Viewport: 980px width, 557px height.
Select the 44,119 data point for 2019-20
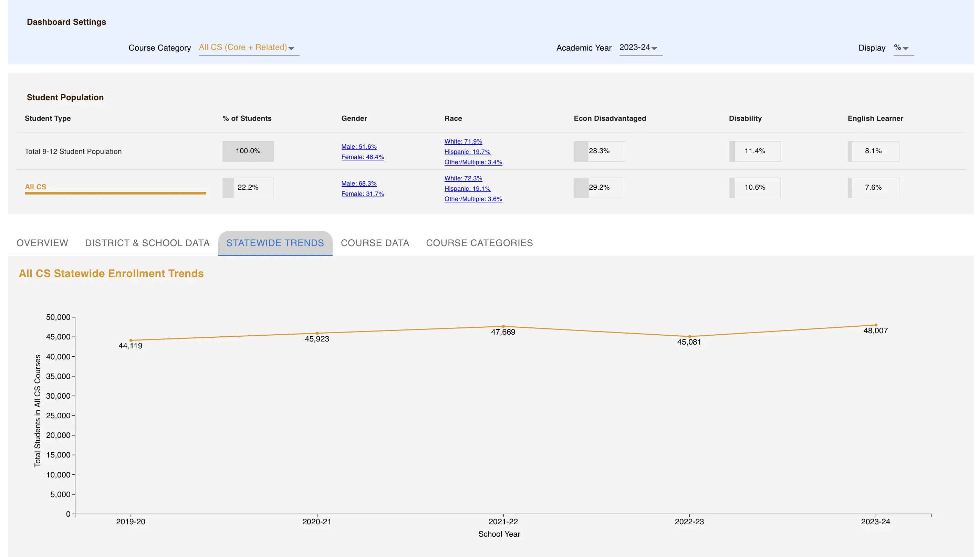[x=131, y=340]
